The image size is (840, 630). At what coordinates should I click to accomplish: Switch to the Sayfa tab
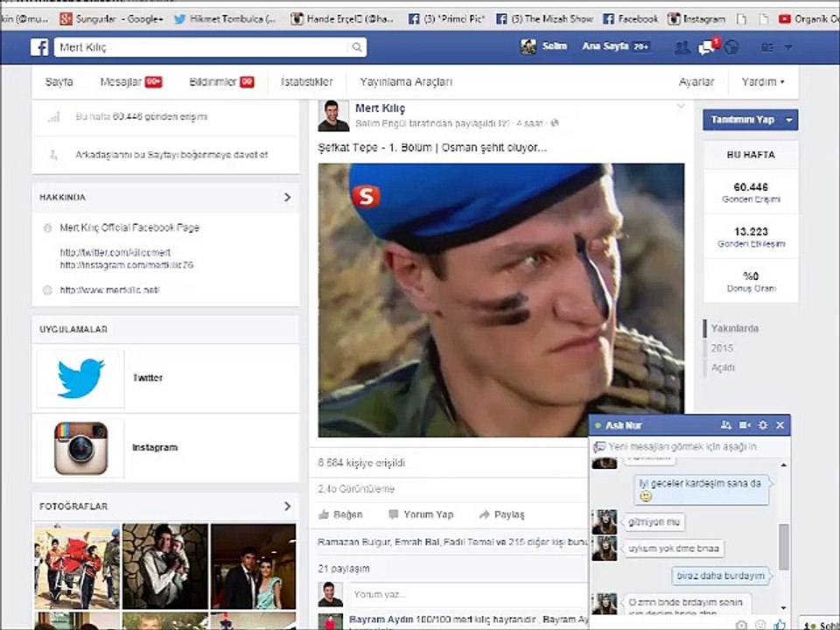point(59,82)
